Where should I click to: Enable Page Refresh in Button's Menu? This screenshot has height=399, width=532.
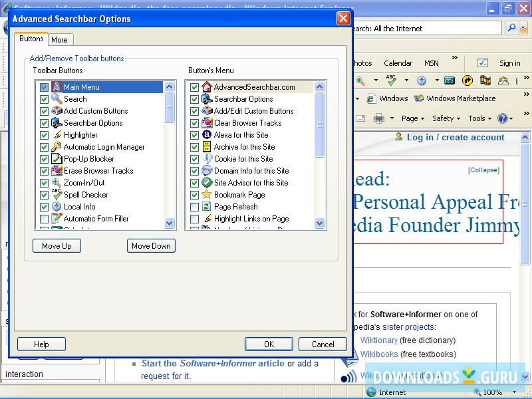195,206
